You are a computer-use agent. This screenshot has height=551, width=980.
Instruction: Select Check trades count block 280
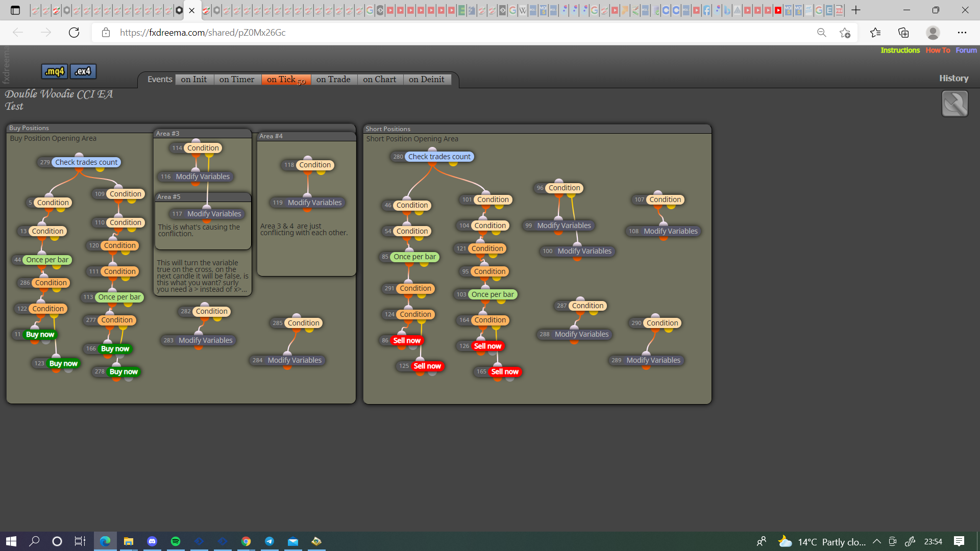point(432,157)
